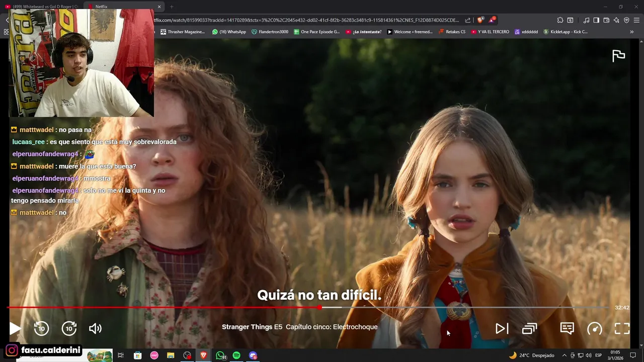
Task: Switch to the Whitebeard vs Gol D Roger tab
Action: [x=42, y=7]
